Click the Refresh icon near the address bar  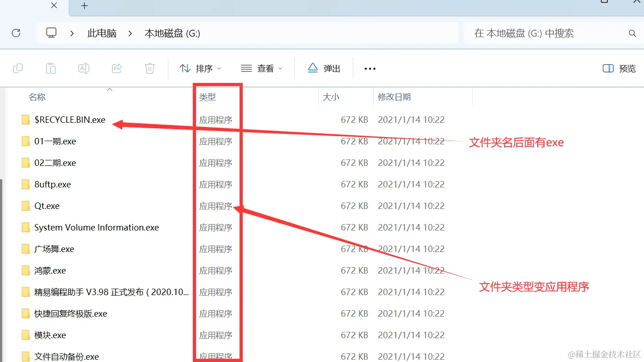17,33
